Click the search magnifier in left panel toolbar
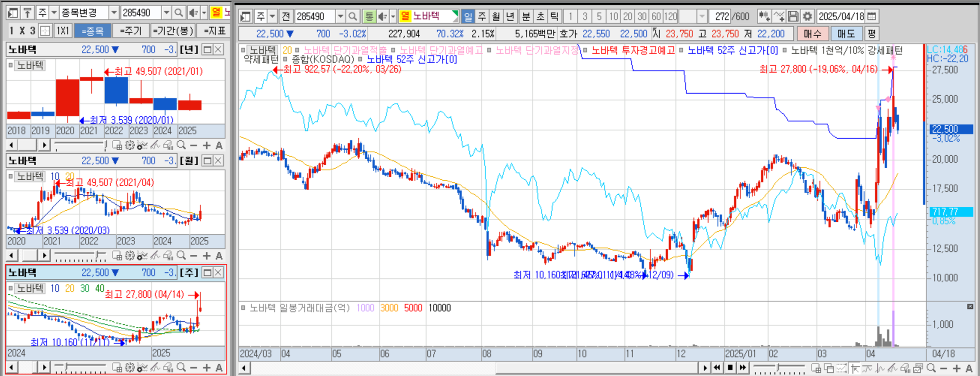Image resolution: width=980 pixels, height=376 pixels. coord(179,13)
